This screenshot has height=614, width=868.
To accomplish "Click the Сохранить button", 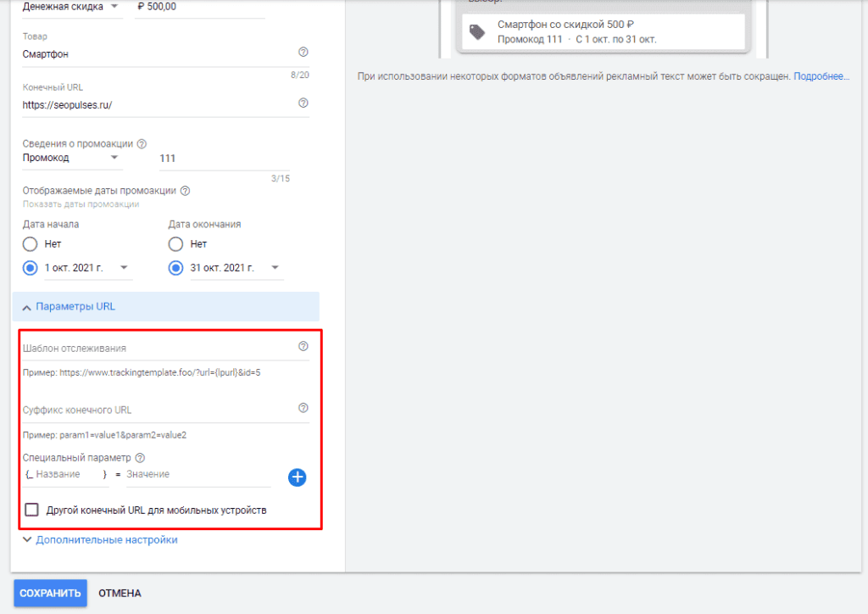I will pos(50,593).
